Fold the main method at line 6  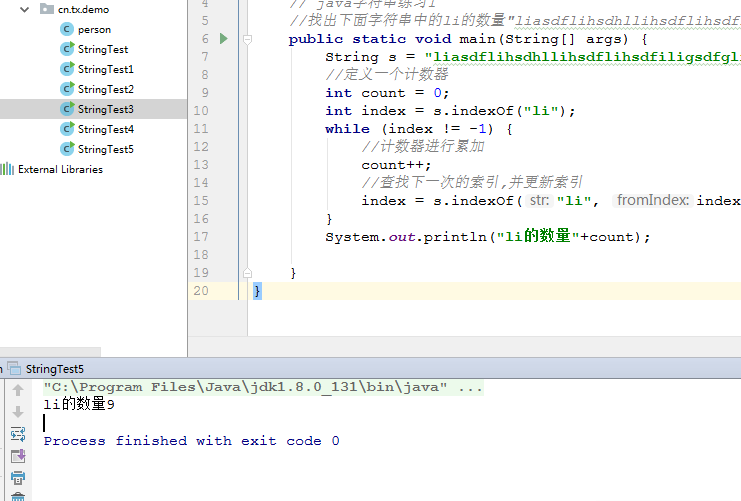click(247, 39)
